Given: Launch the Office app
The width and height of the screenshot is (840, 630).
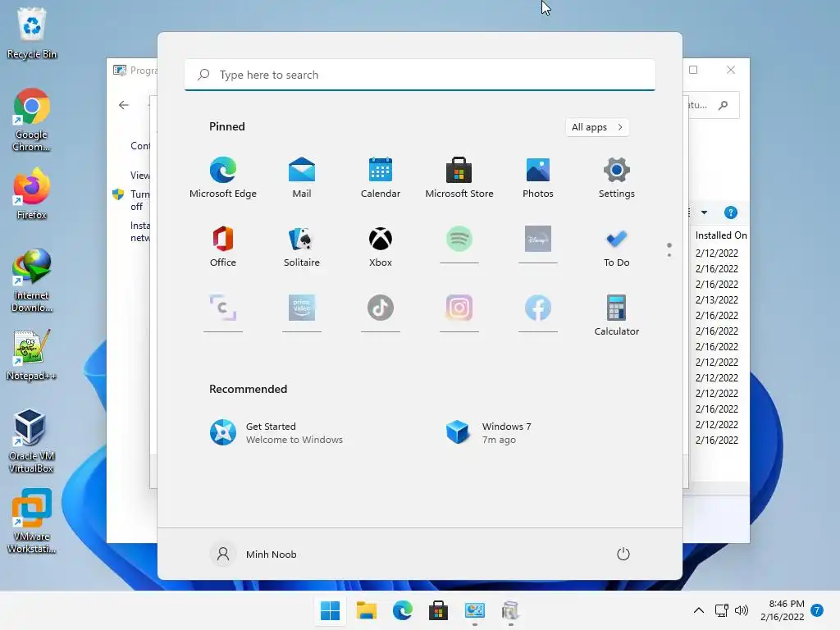Looking at the screenshot, I should [223, 246].
